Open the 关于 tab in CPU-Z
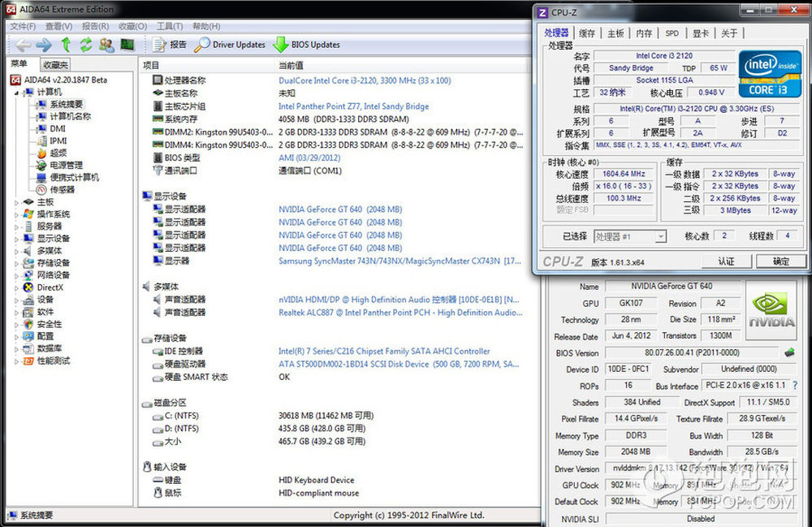Image resolution: width=812 pixels, height=527 pixels. 729,33
